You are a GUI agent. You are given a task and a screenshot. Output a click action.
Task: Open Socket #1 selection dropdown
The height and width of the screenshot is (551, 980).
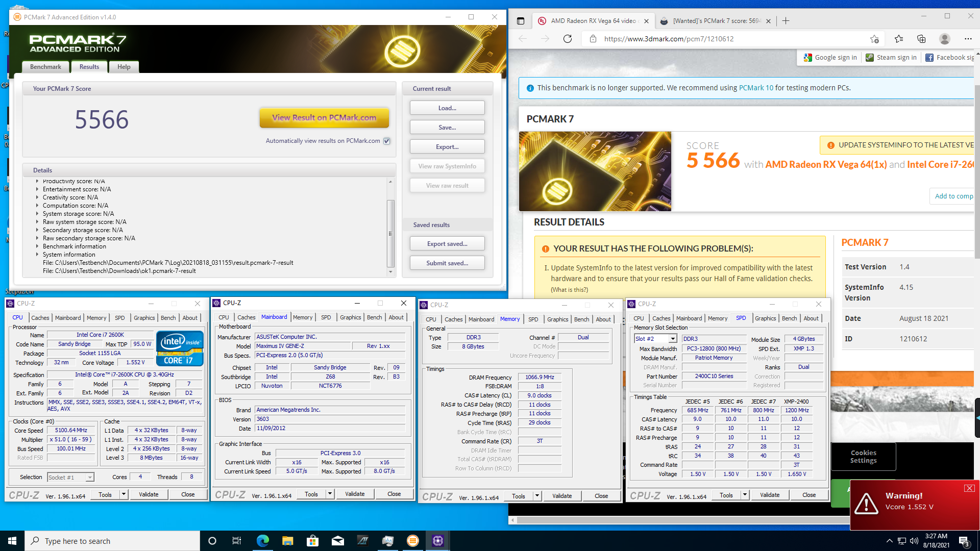pos(90,478)
